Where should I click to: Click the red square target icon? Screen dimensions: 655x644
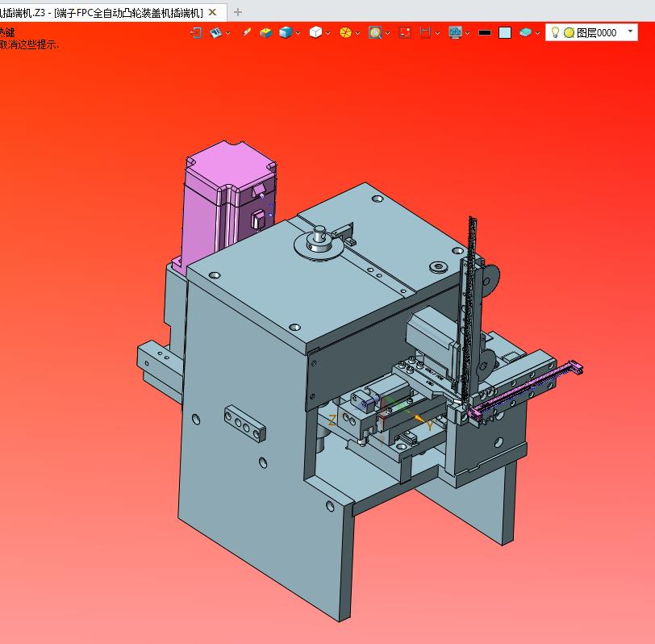click(405, 32)
